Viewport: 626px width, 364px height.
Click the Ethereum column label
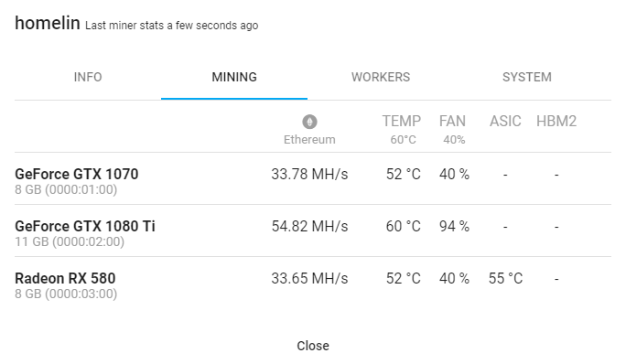309,140
